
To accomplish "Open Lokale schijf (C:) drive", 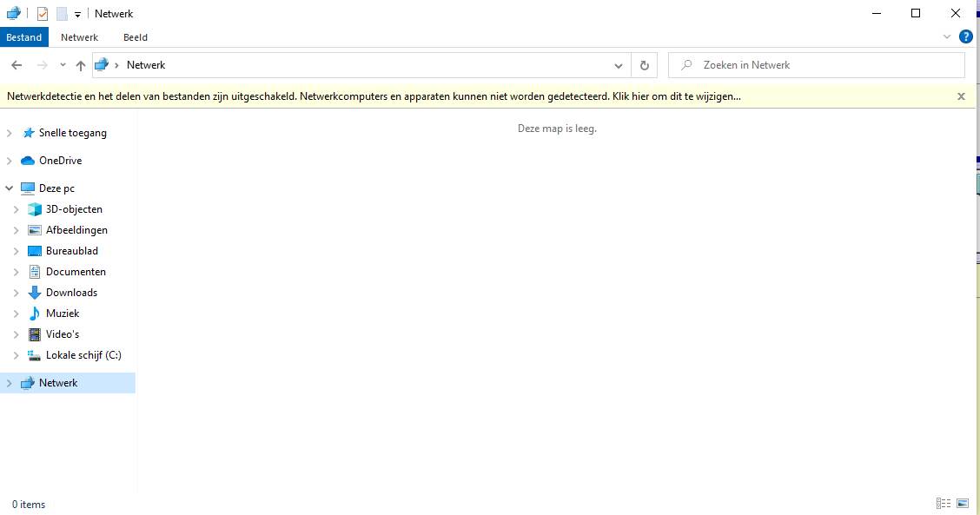I will point(83,355).
